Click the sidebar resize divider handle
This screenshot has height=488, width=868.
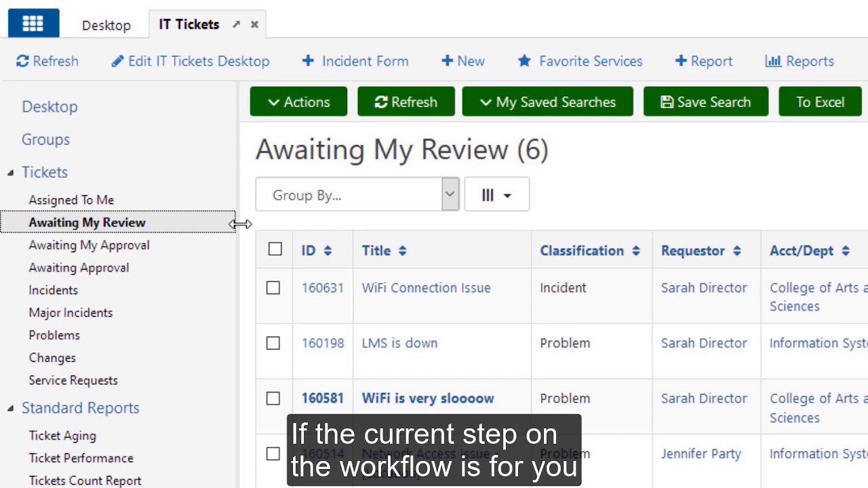[x=237, y=224]
